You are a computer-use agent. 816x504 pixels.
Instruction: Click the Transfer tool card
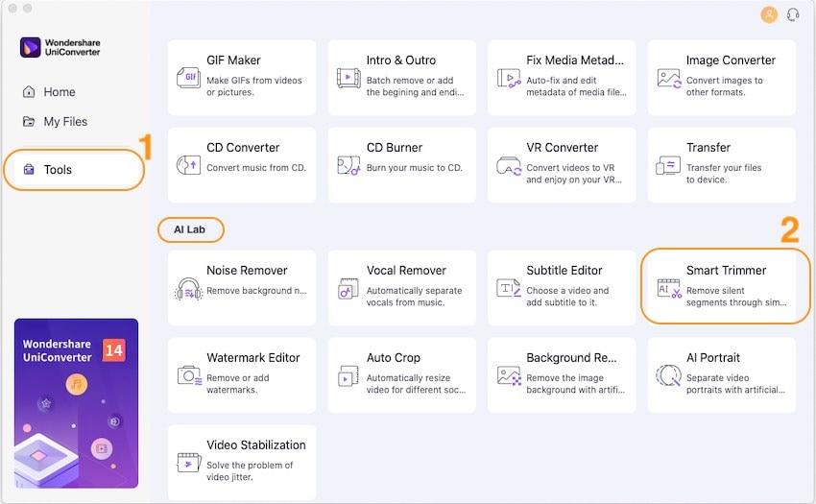721,164
